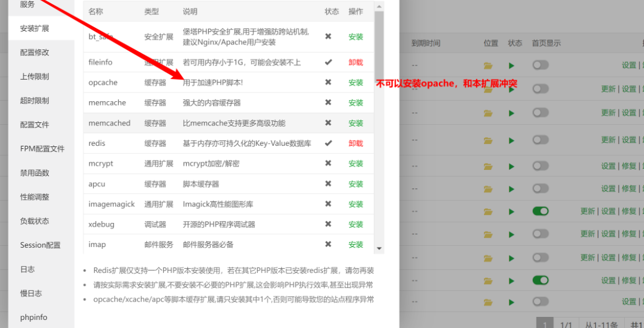Click the installed checkmark for fileinfo
Viewport: 644px width, 328px height.
(328, 62)
